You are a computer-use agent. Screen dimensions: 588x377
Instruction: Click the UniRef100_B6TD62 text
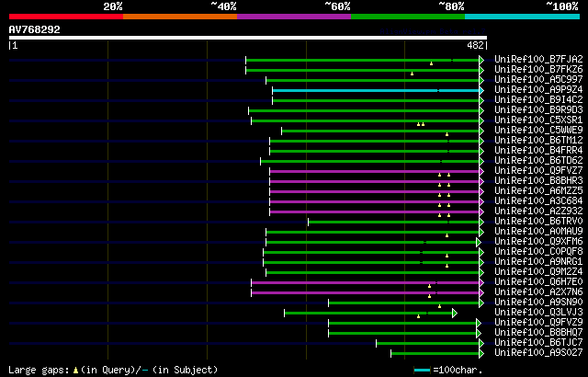pos(538,161)
